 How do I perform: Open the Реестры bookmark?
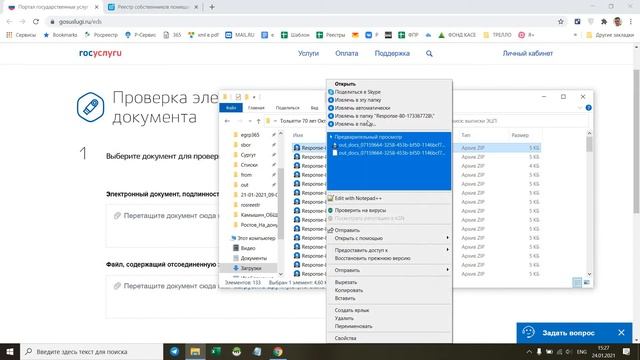tap(331, 35)
